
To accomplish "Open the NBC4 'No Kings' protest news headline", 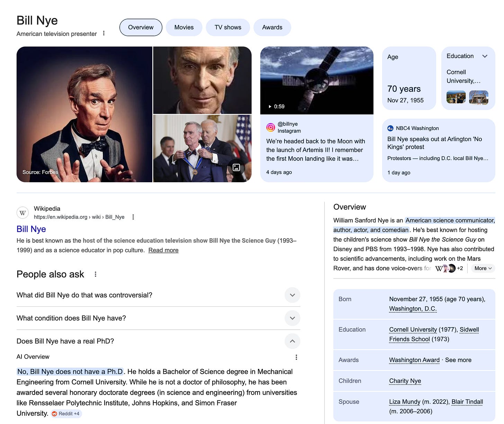I will pos(435,143).
